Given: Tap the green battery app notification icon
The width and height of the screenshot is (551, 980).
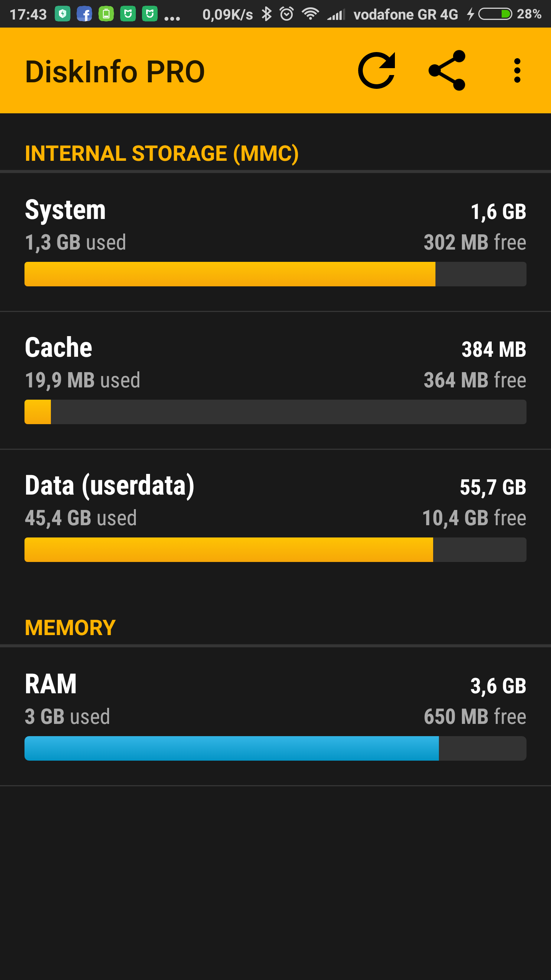Looking at the screenshot, I should coord(106,15).
